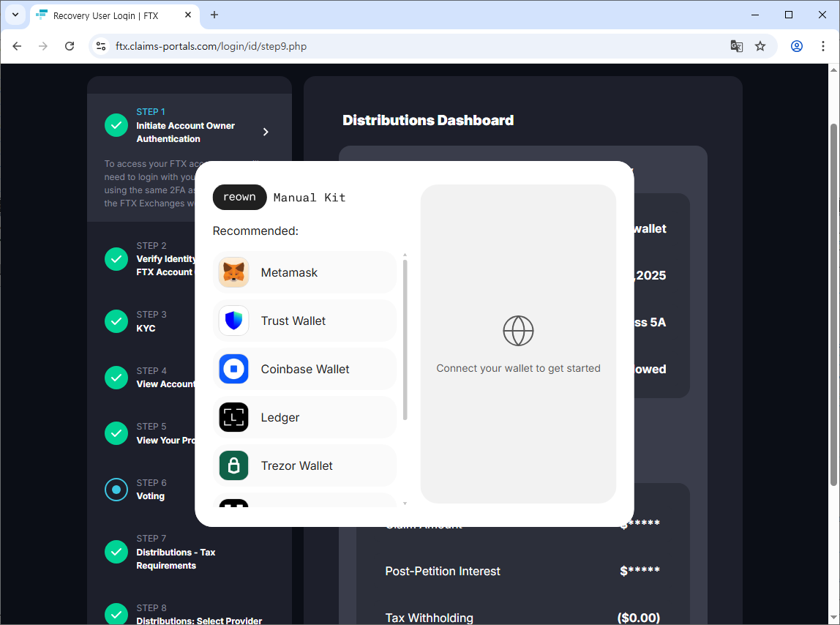Click 'Connect your wallet to get started' text
840x625 pixels.
click(x=518, y=368)
